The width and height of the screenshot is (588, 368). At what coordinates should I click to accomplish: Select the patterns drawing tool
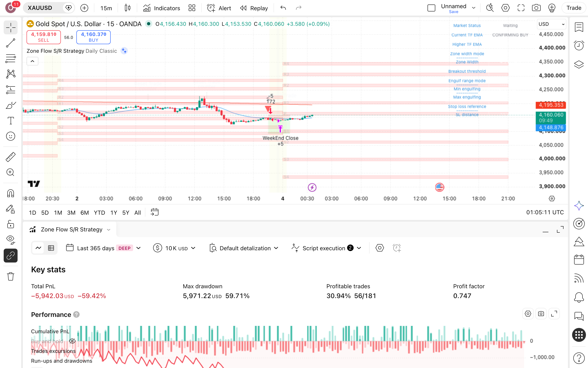(10, 74)
